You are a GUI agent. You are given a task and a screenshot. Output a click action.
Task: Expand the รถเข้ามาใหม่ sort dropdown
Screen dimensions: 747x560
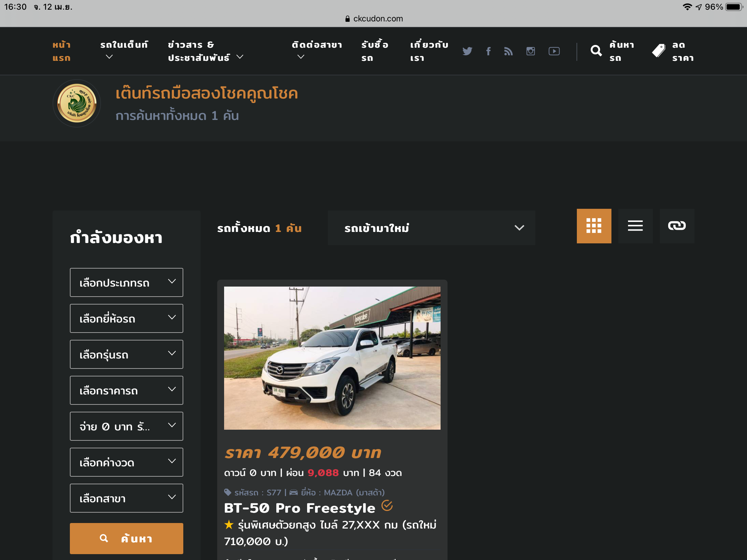[x=431, y=228]
